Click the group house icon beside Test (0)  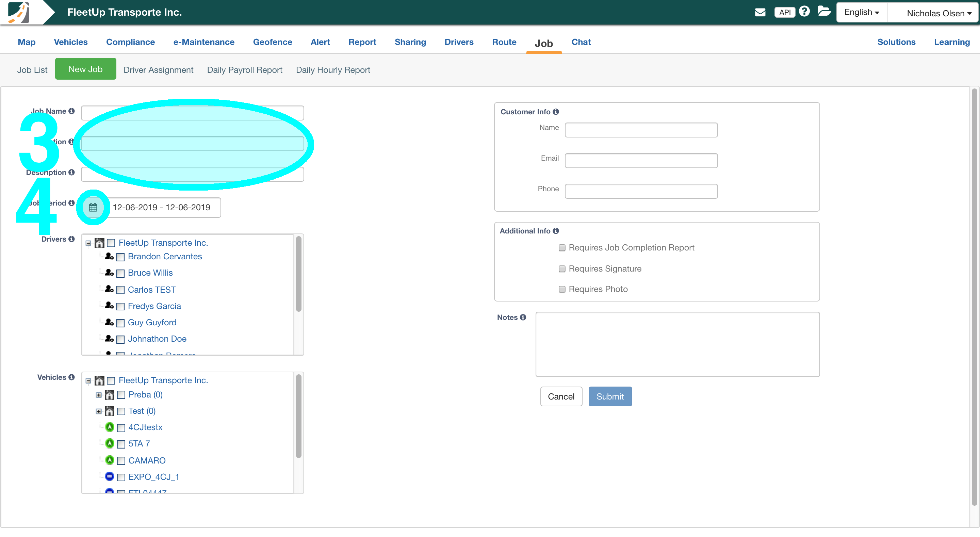point(110,411)
